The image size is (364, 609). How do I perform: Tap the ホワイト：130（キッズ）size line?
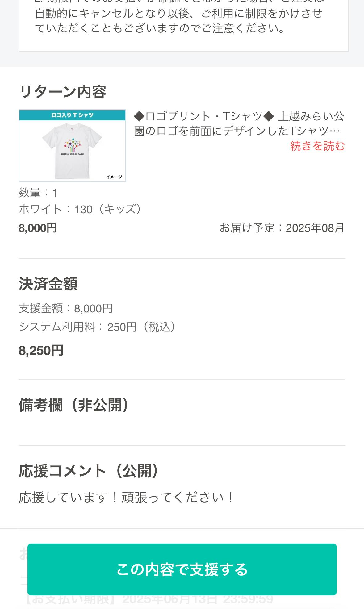point(80,209)
